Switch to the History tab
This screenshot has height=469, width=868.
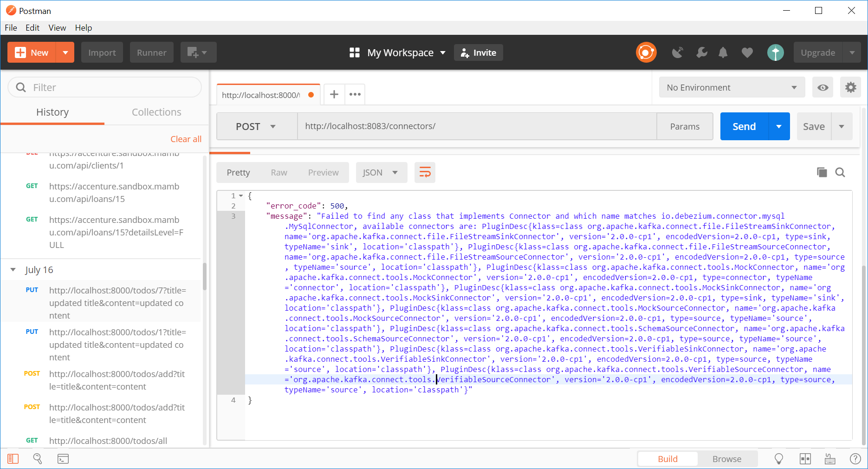52,112
